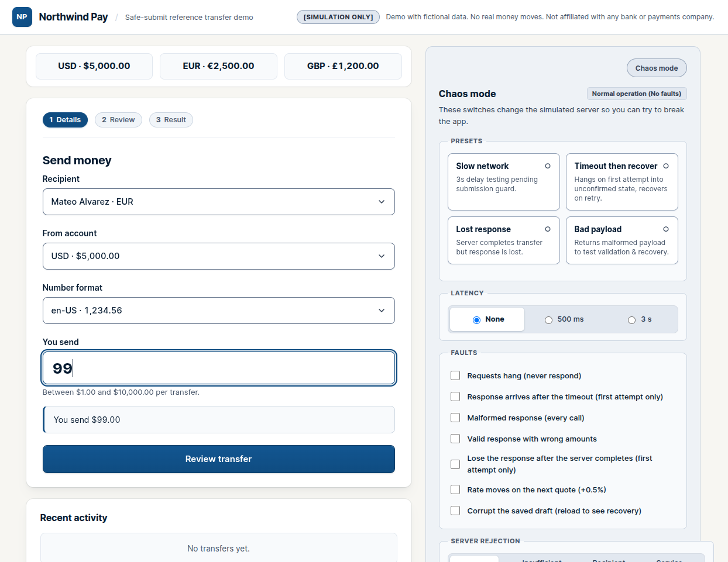Open the Recipient dropdown showing Mateo Alvarez
The image size is (728, 562).
click(218, 202)
